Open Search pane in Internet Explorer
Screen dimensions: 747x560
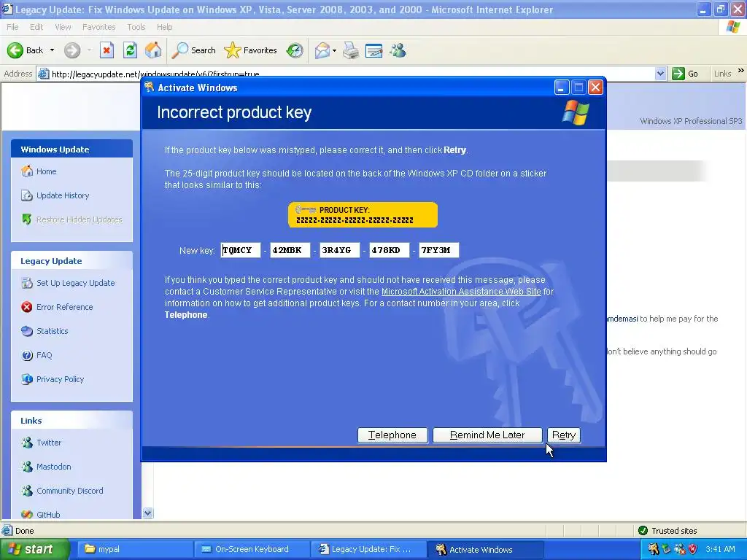193,50
